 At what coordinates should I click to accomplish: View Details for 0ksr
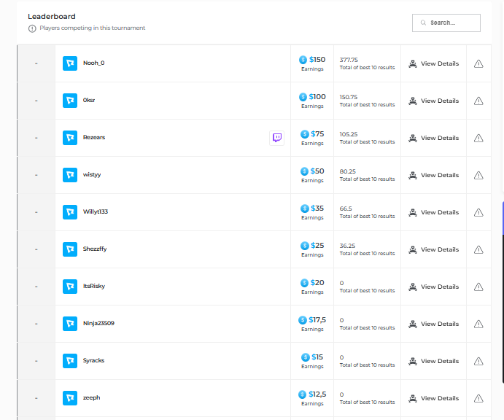[433, 101]
